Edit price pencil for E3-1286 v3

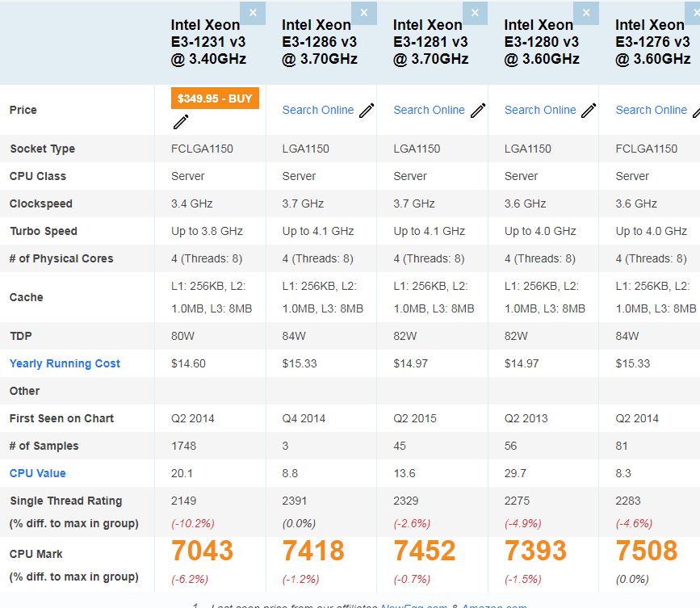[x=367, y=111]
